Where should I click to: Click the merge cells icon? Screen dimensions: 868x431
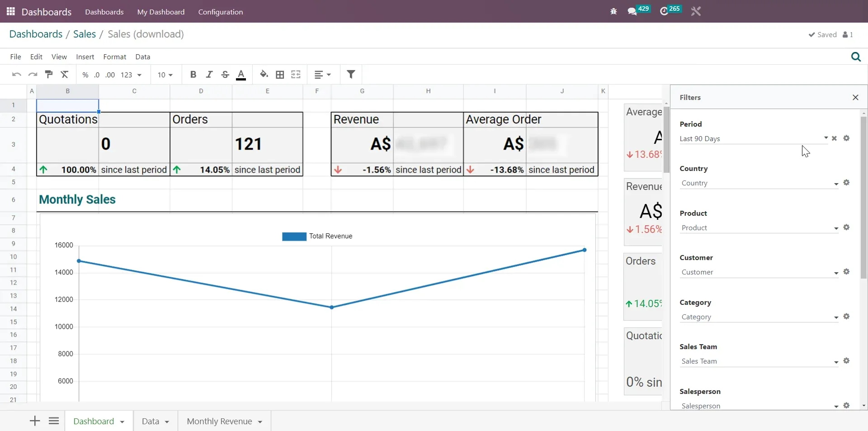(296, 75)
